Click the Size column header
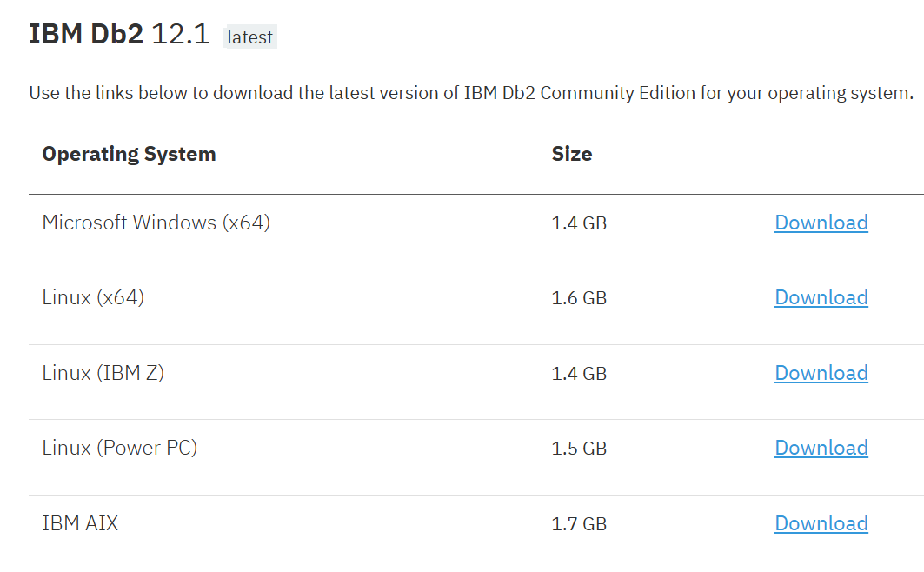The width and height of the screenshot is (924, 572). [x=572, y=154]
